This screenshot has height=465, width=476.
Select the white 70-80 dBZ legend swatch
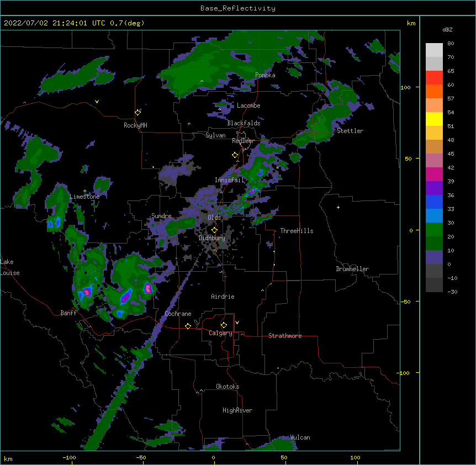(434, 50)
